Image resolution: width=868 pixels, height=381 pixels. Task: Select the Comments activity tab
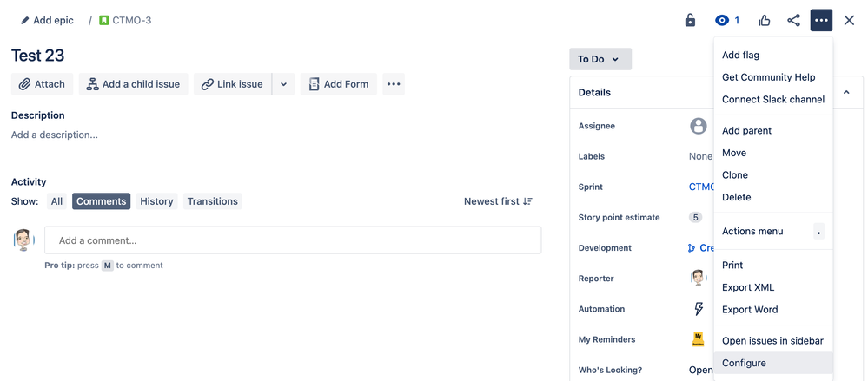pyautogui.click(x=102, y=201)
